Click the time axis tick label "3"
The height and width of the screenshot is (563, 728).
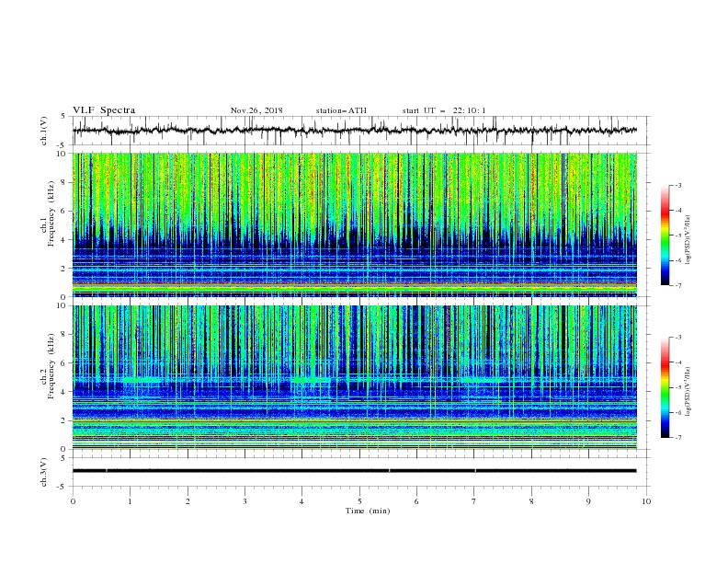click(x=245, y=501)
